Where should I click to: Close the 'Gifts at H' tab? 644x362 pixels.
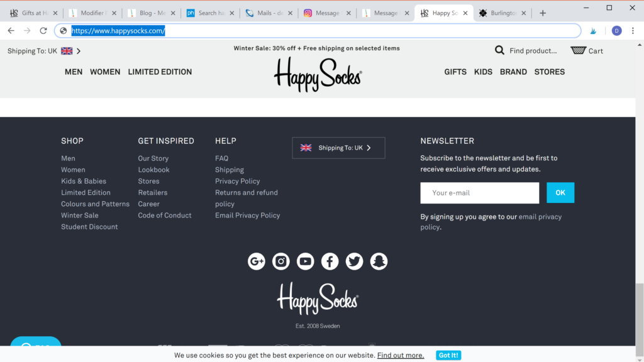55,13
